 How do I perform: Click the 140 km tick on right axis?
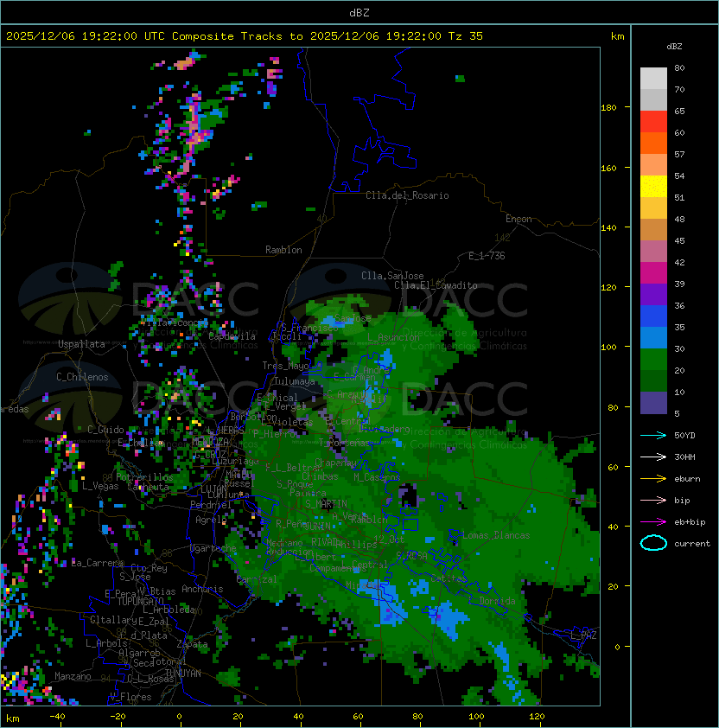pyautogui.click(x=608, y=228)
